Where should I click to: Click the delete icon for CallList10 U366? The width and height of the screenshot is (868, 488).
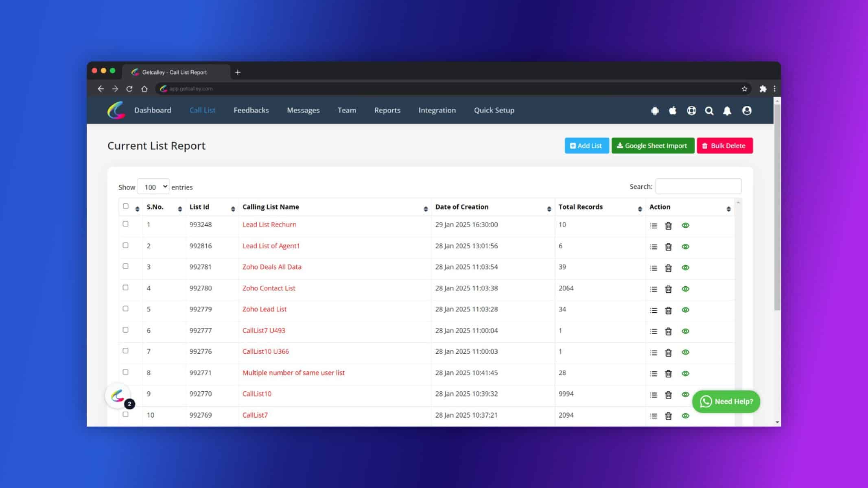tap(668, 352)
